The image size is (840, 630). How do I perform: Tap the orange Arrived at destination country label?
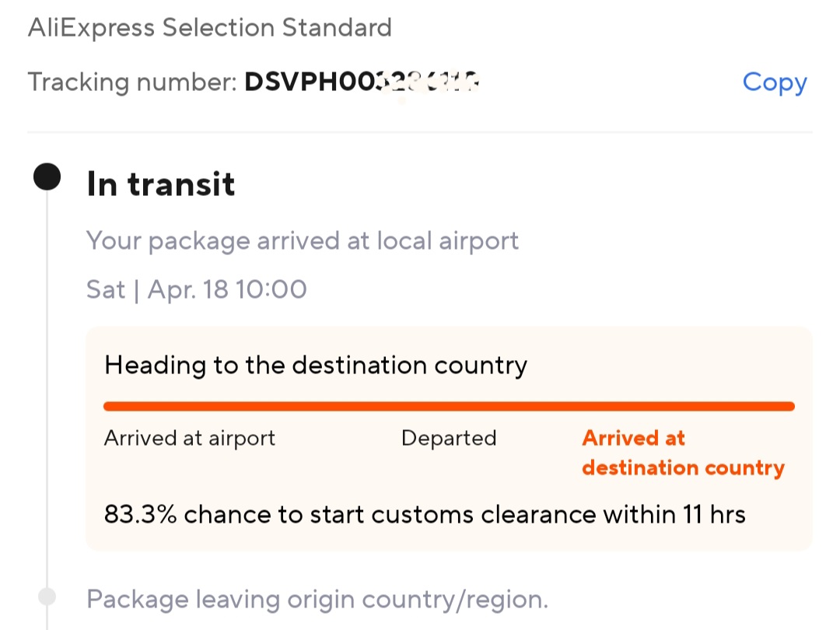coord(683,453)
